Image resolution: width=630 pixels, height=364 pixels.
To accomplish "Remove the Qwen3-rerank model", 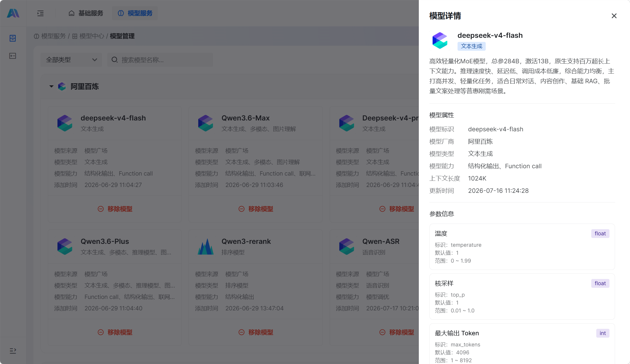I will pyautogui.click(x=256, y=332).
